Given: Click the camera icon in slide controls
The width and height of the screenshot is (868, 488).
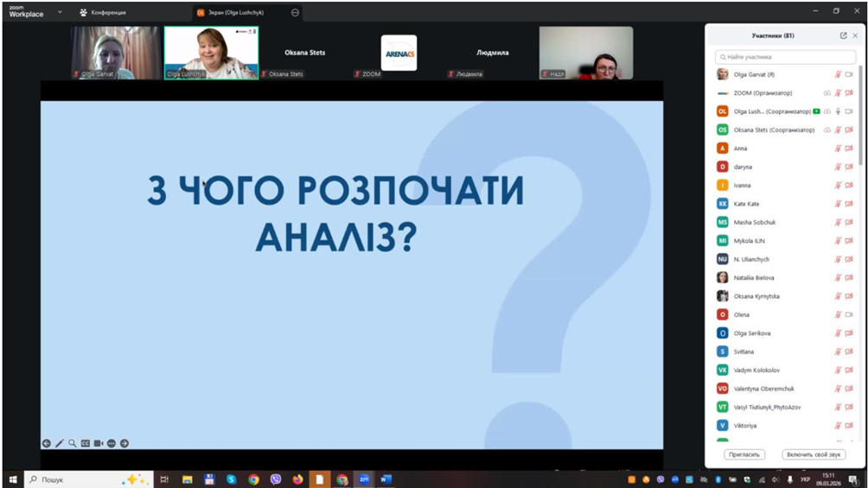Looking at the screenshot, I should click(99, 443).
